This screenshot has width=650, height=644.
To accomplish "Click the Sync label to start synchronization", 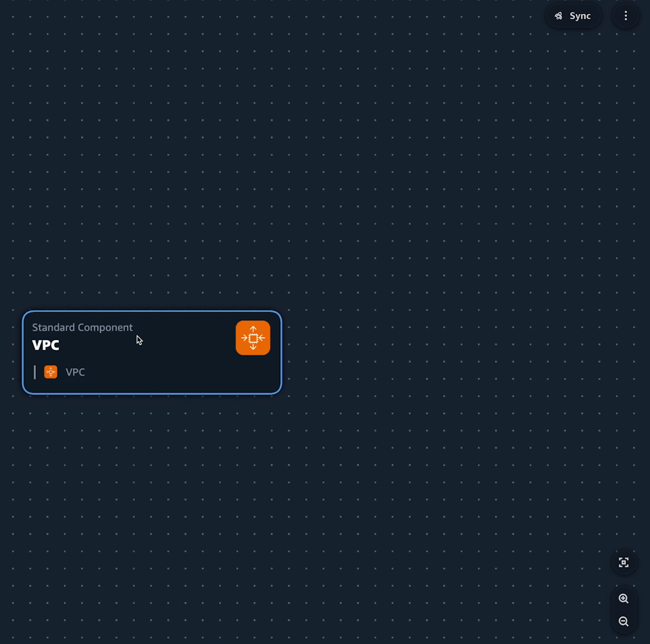I will 580,16.
